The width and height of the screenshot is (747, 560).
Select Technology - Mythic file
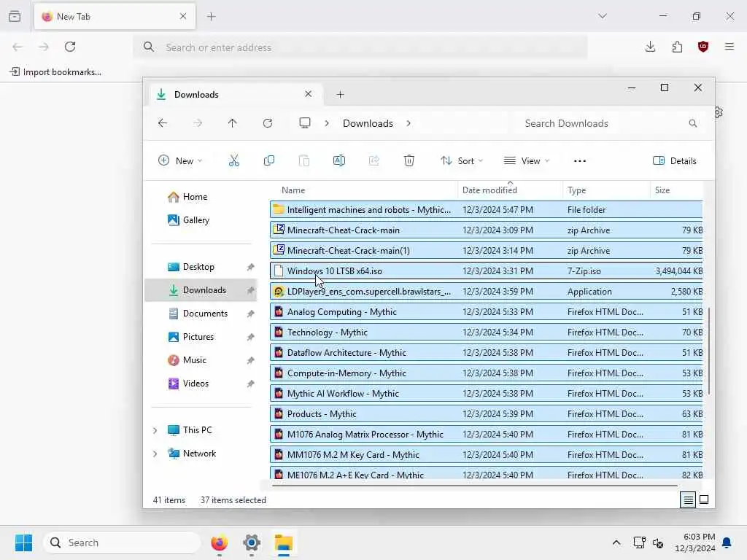(486, 332)
